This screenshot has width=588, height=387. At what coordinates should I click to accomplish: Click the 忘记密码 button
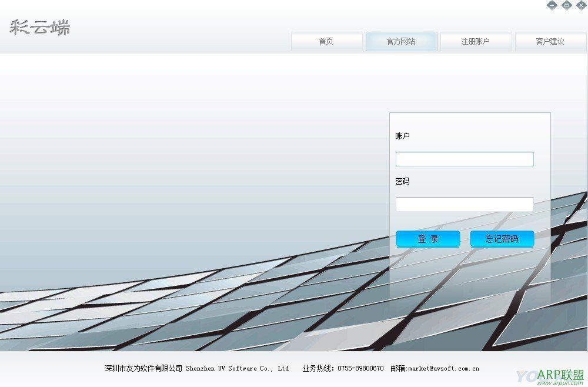(502, 239)
